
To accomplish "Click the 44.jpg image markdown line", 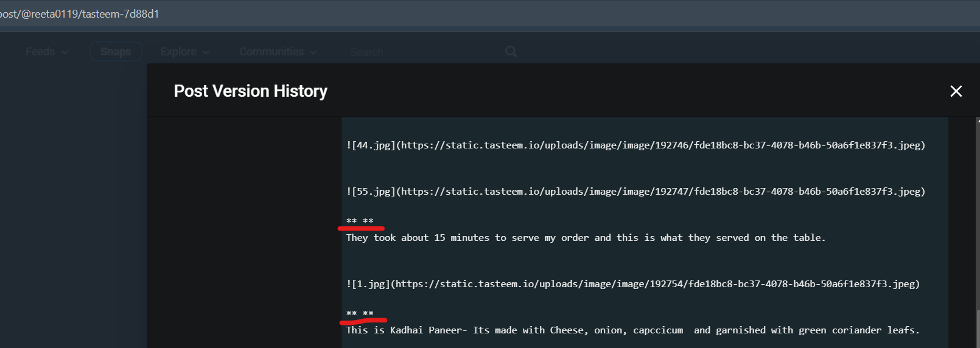I will tap(635, 145).
